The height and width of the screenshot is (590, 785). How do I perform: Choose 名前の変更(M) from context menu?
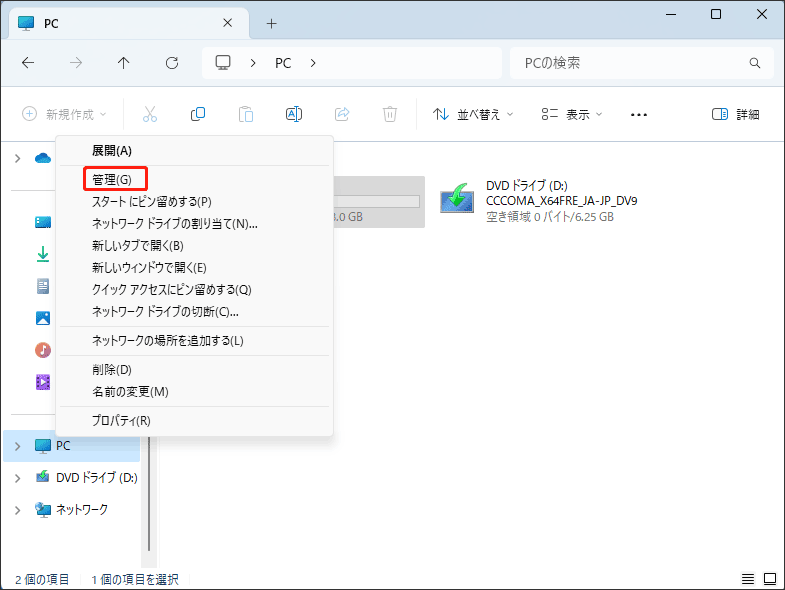194,392
